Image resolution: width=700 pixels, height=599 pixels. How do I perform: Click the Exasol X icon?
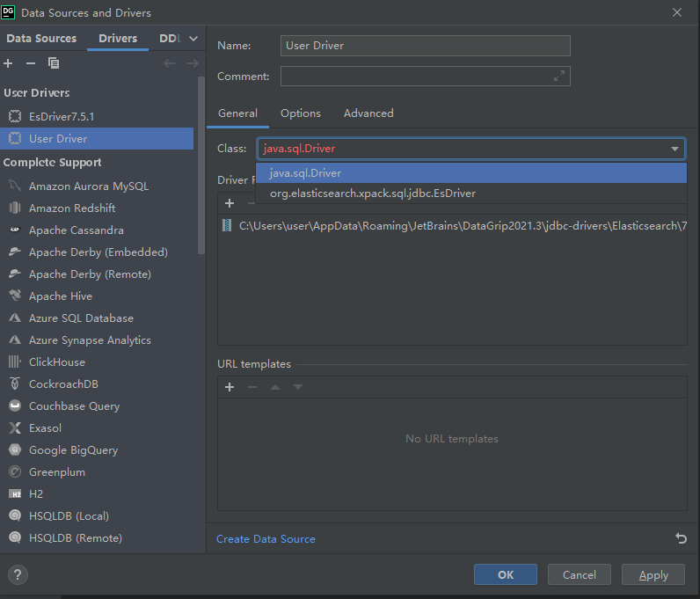pyautogui.click(x=15, y=427)
